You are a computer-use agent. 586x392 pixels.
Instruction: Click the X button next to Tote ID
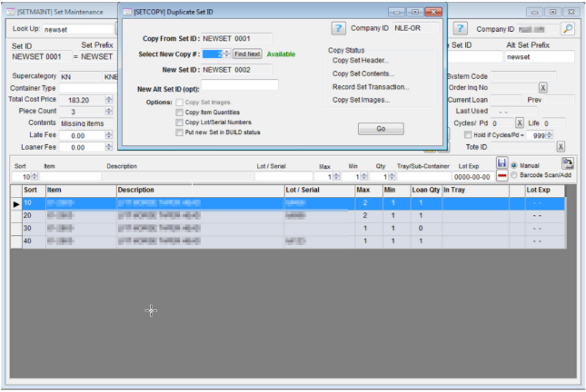pos(561,146)
